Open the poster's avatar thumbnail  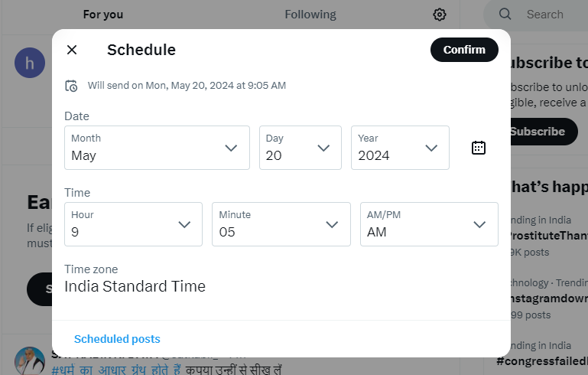(30, 360)
